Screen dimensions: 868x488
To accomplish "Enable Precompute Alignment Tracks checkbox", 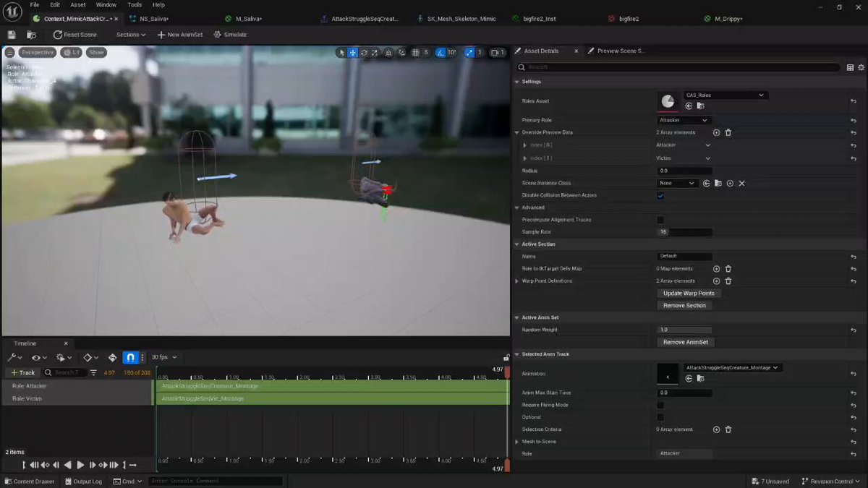I will click(660, 220).
